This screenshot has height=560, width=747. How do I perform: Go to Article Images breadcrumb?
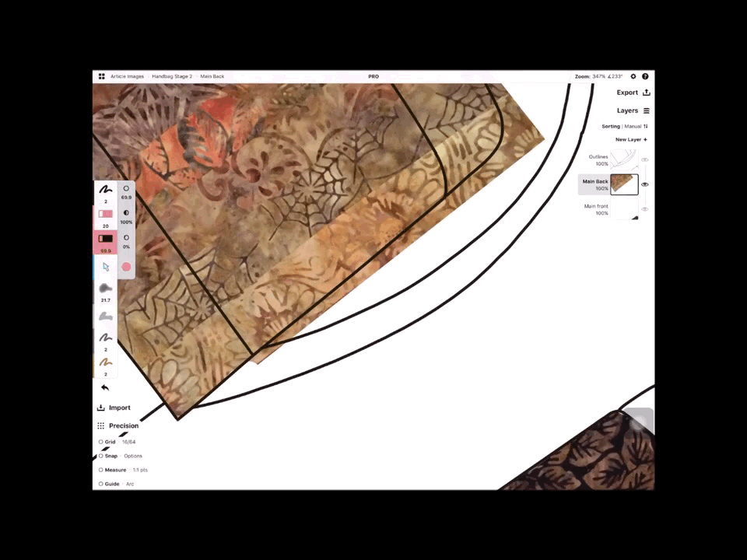point(127,76)
